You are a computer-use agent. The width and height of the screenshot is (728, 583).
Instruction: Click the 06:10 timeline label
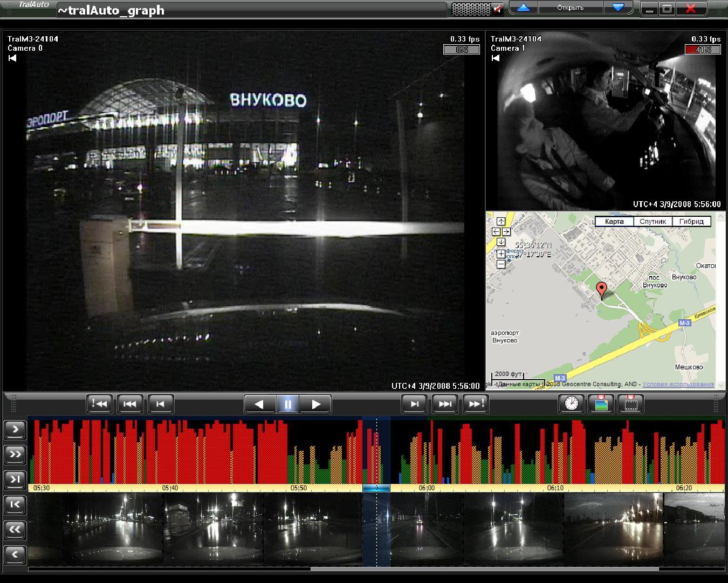pyautogui.click(x=555, y=488)
